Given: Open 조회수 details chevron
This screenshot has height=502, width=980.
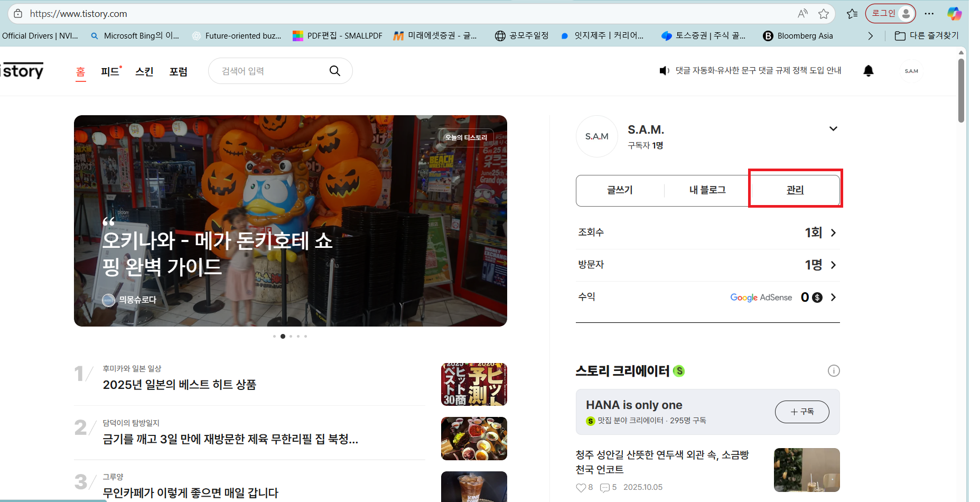Looking at the screenshot, I should (833, 233).
